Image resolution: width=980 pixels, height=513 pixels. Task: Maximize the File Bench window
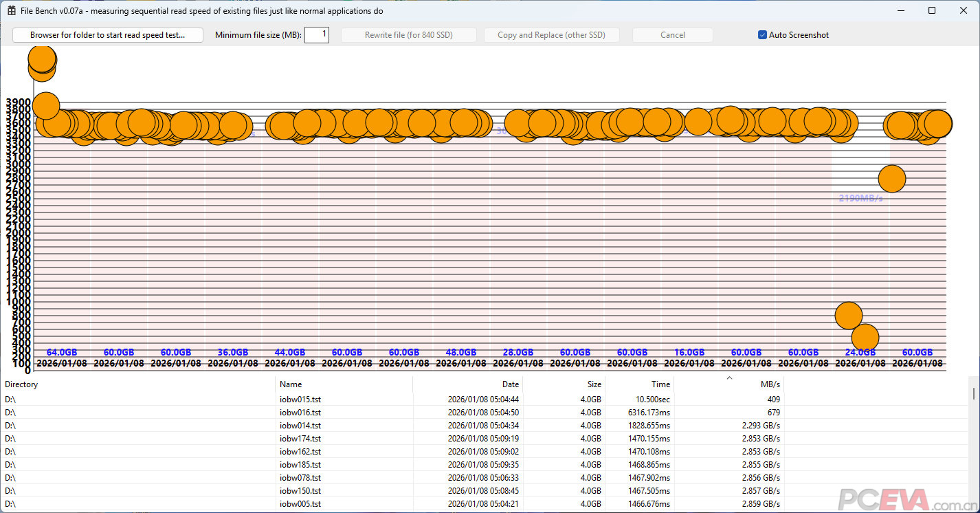932,11
